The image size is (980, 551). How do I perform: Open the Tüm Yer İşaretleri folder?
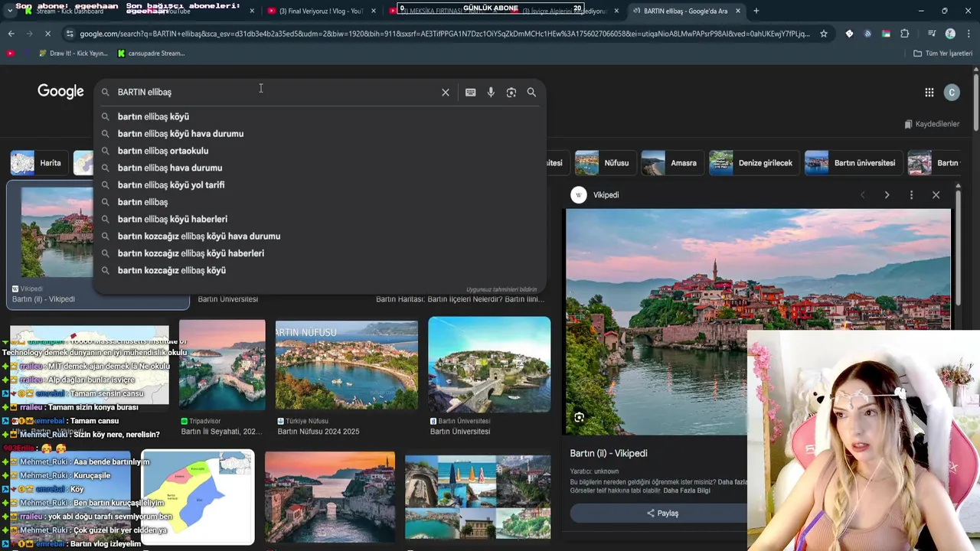(942, 54)
